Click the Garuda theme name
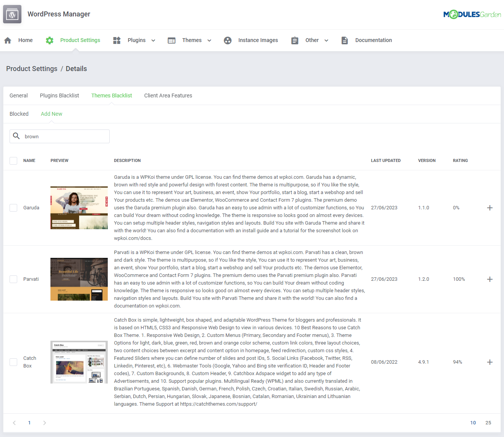The width and height of the screenshot is (504, 437). 31,208
